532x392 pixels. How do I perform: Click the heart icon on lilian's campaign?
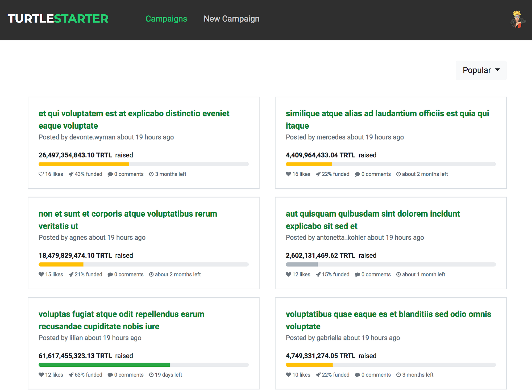pyautogui.click(x=41, y=375)
